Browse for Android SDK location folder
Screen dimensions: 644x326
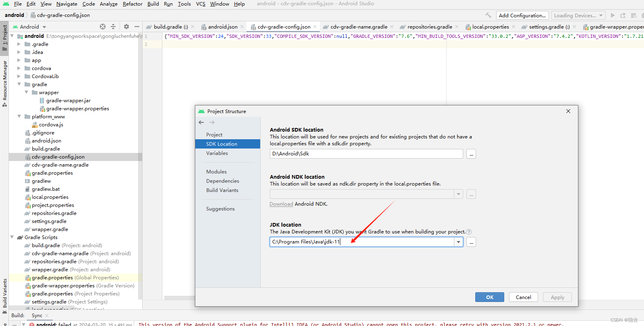pyautogui.click(x=471, y=154)
